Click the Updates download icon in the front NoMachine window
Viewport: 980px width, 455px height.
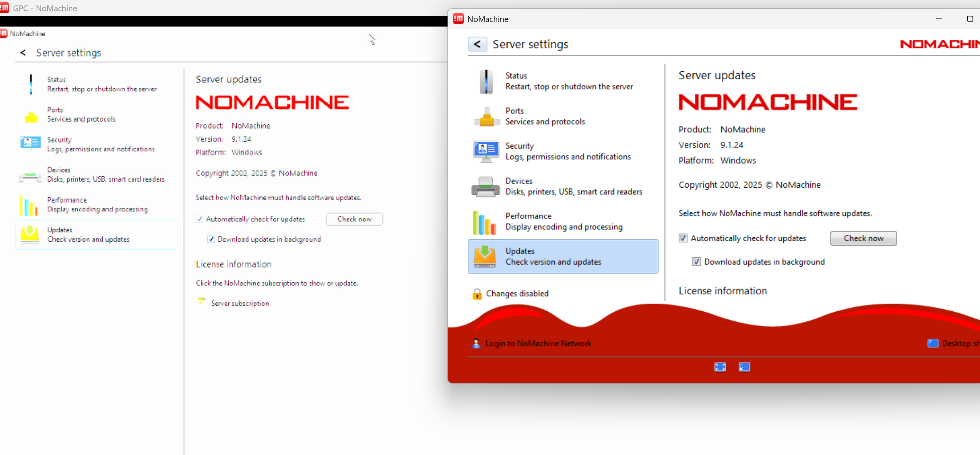coord(485,257)
